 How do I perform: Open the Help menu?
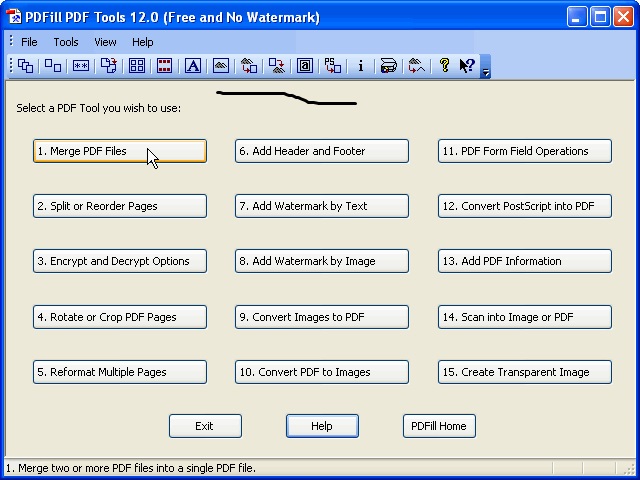142,42
